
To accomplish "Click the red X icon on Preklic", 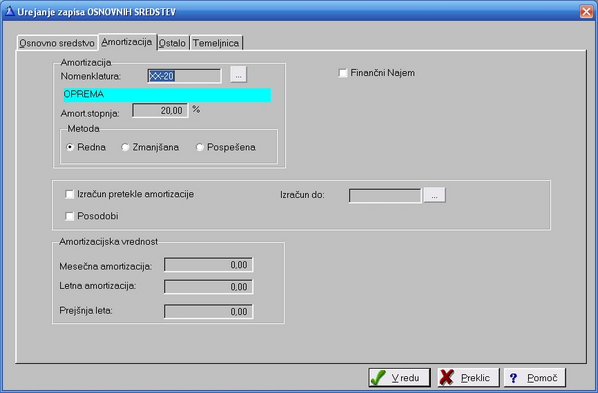I will click(447, 377).
